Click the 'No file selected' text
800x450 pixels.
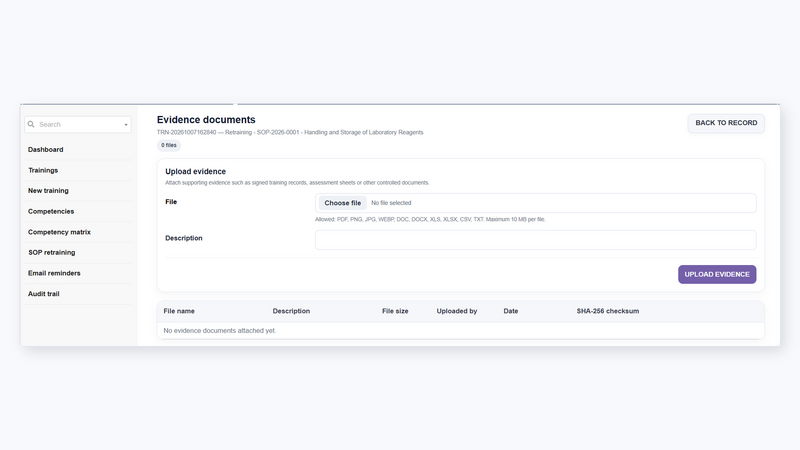point(391,203)
